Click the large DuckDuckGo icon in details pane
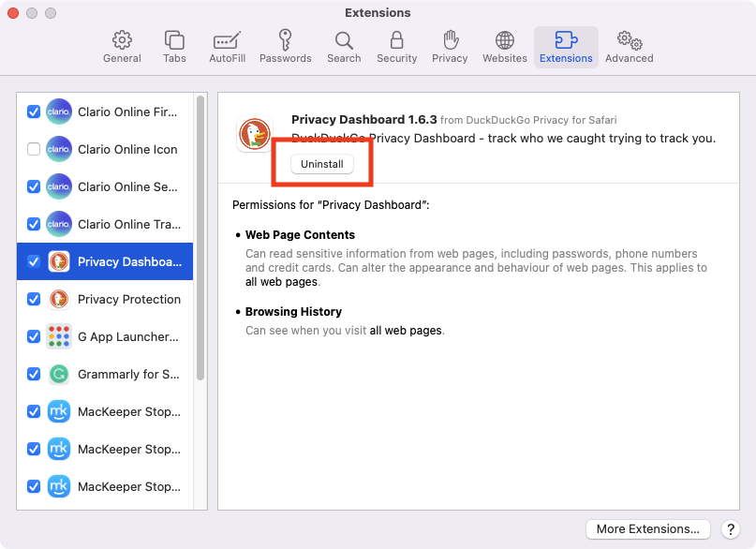756x549 pixels. [255, 134]
